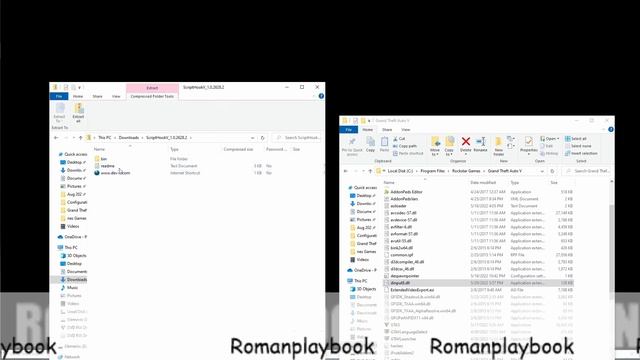Select dinput8.dll in GTA V file list
The height and width of the screenshot is (360, 640).
tap(478, 283)
